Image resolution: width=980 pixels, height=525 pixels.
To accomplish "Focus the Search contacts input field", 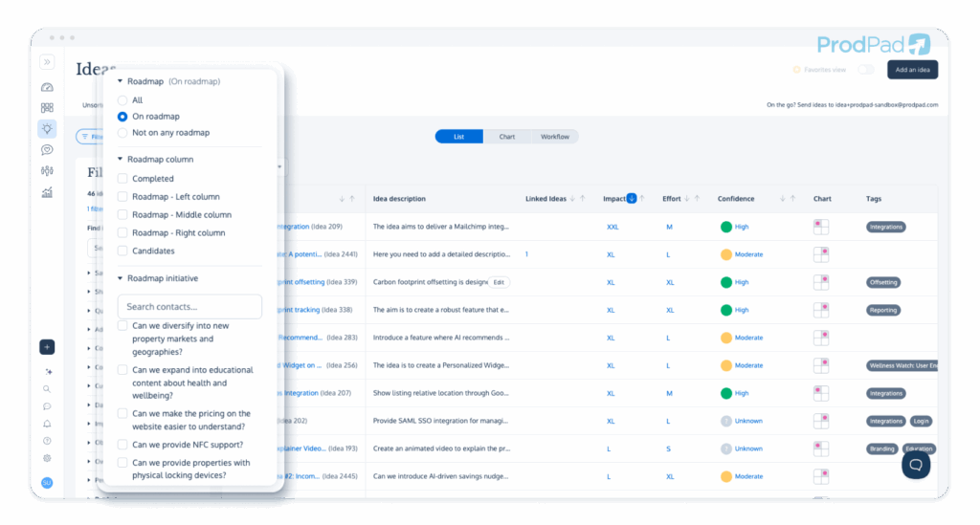I will [189, 307].
